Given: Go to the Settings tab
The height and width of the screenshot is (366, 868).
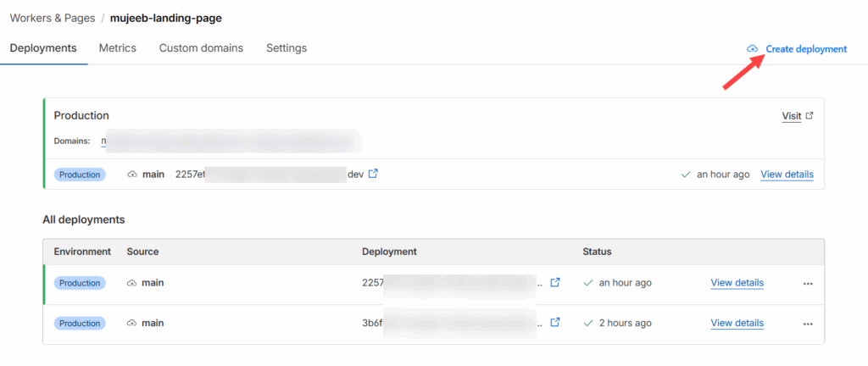Looking at the screenshot, I should 287,48.
